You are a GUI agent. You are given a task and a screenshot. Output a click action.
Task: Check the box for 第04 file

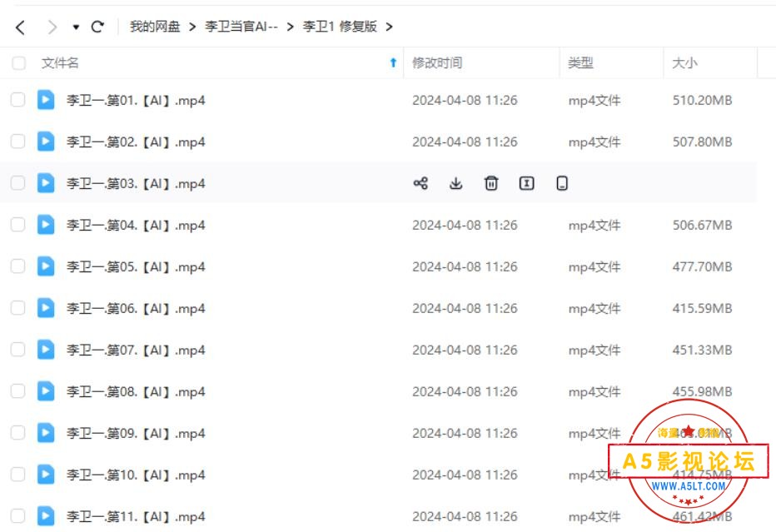click(17, 224)
